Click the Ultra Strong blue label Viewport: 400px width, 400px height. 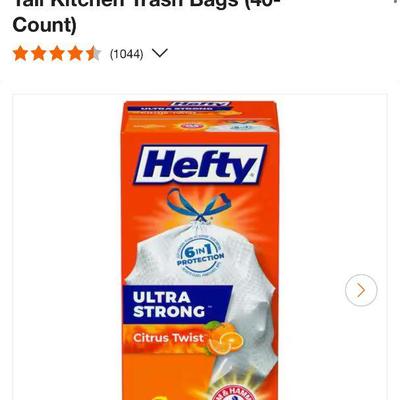click(x=177, y=305)
